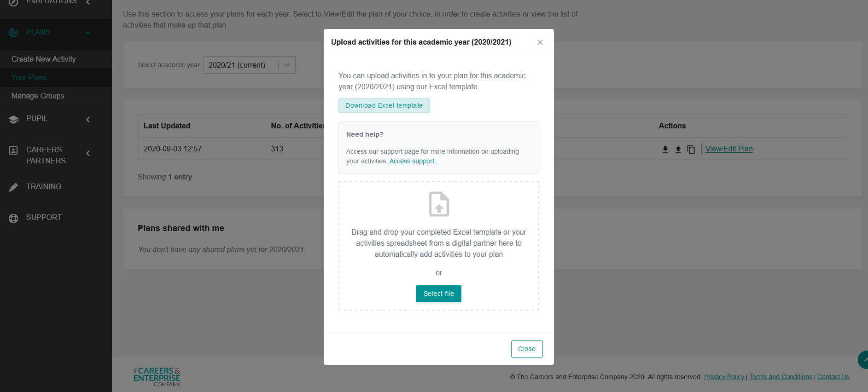This screenshot has width=868, height=392.
Task: Click the View/Edit Plan link
Action: tap(729, 149)
